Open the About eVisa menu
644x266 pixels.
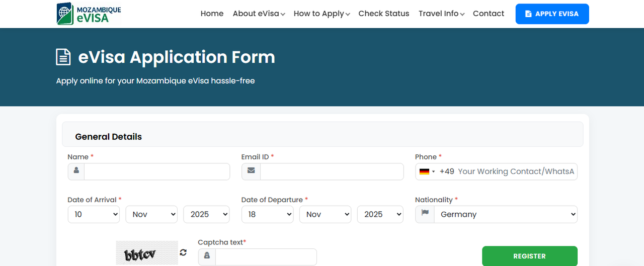259,14
